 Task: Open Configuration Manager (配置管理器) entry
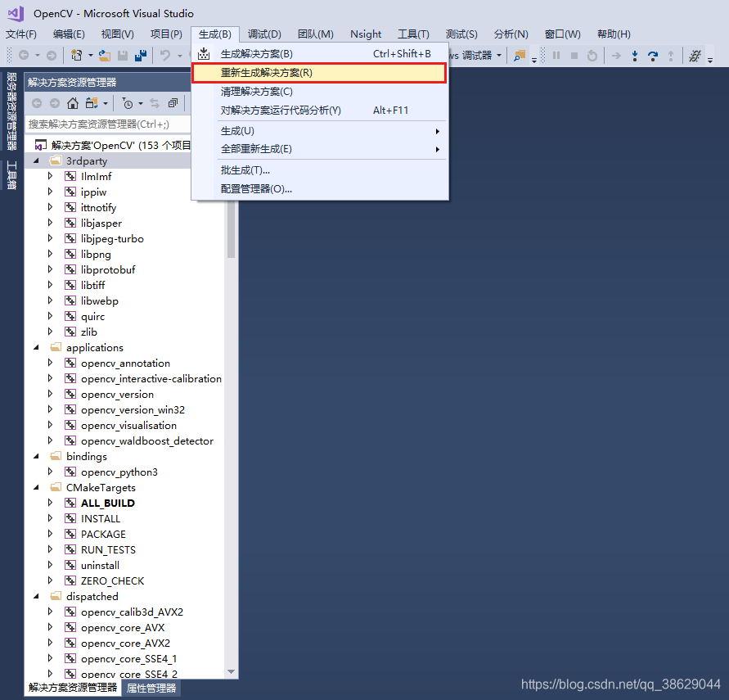[x=320, y=189]
